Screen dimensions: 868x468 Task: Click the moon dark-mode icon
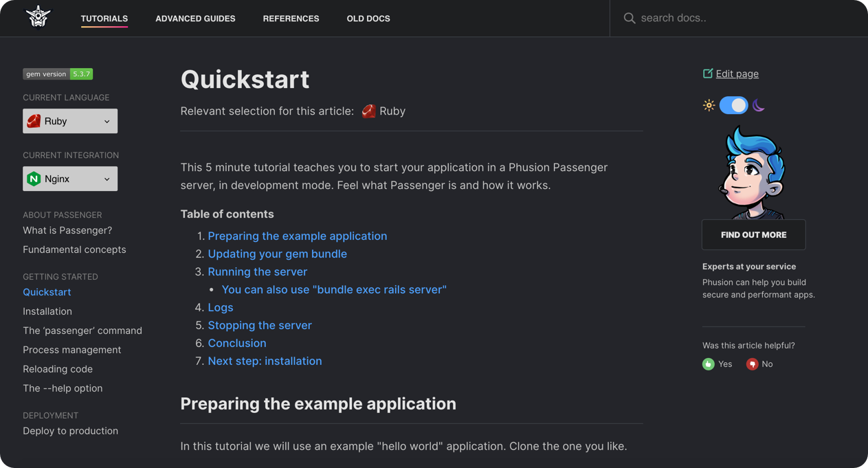pos(759,105)
